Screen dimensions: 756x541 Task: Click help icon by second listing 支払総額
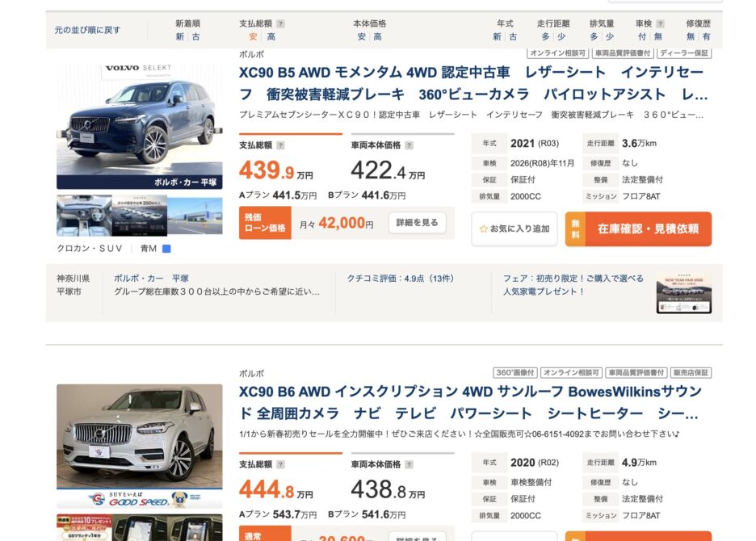(280, 465)
